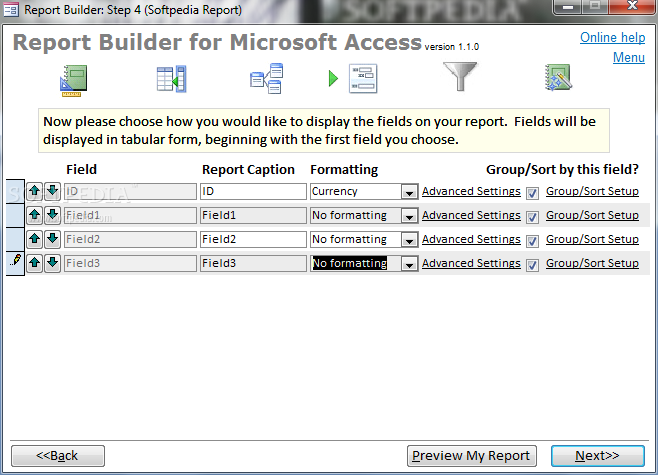This screenshot has height=475, width=658.
Task: Click the 'Formatting' column header
Action: point(344,170)
